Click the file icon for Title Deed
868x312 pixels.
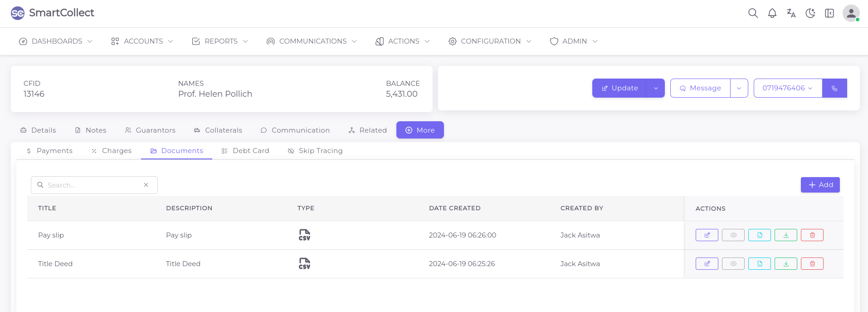point(759,264)
